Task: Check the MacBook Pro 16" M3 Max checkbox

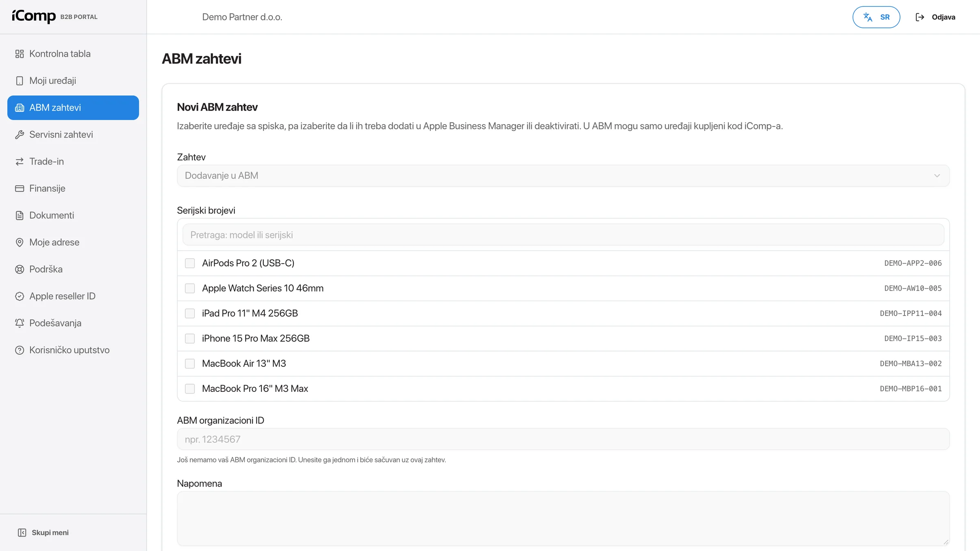Action: pos(190,389)
